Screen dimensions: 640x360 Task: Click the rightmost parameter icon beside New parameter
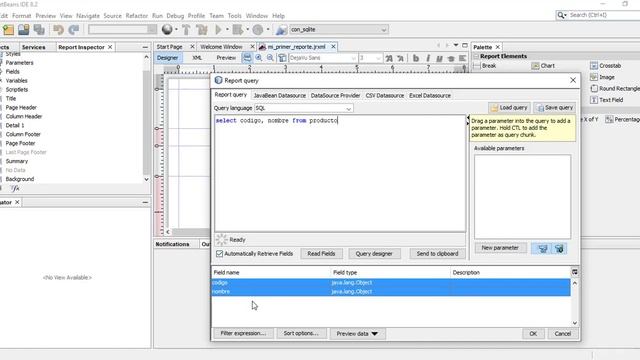[559, 248]
